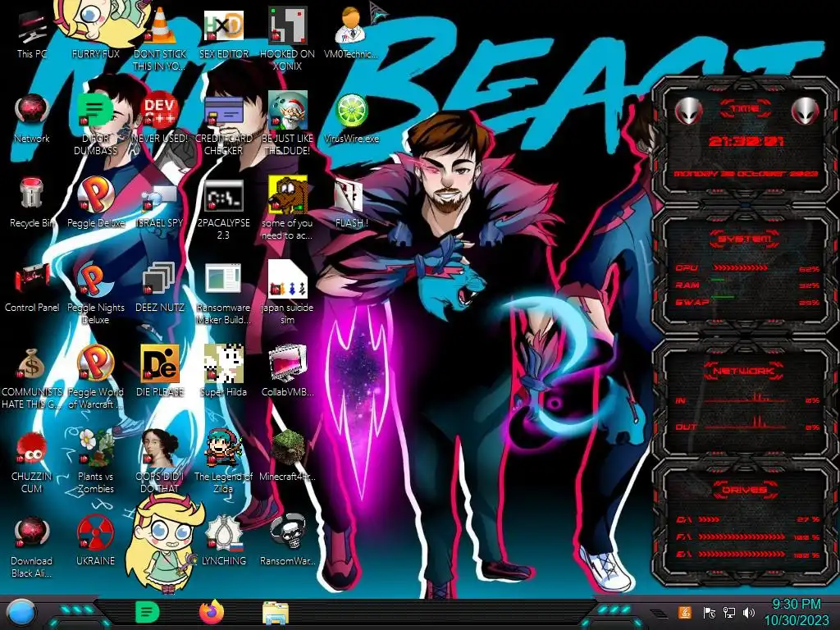The height and width of the screenshot is (630, 840).
Task: Open the Recycle Bin
Action: (32, 203)
